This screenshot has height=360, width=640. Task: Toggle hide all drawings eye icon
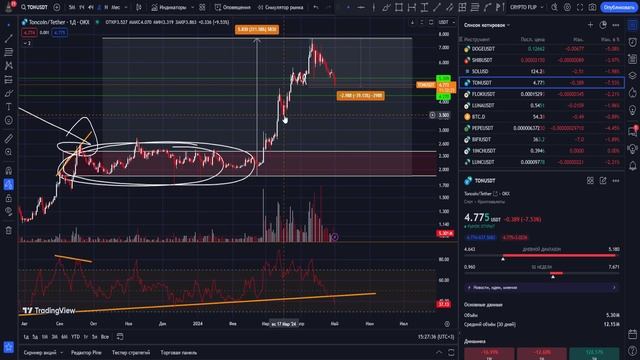[8, 211]
